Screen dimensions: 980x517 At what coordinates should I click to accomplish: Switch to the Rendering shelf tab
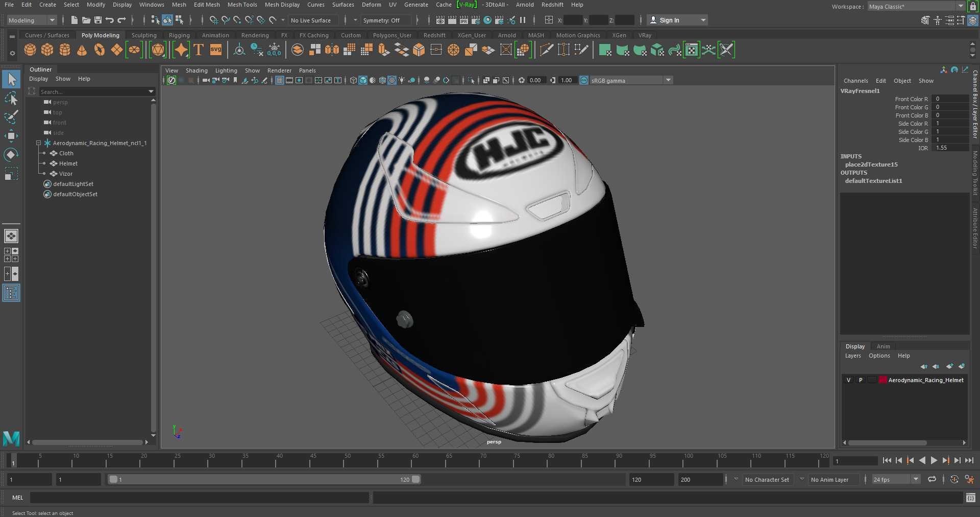point(255,35)
